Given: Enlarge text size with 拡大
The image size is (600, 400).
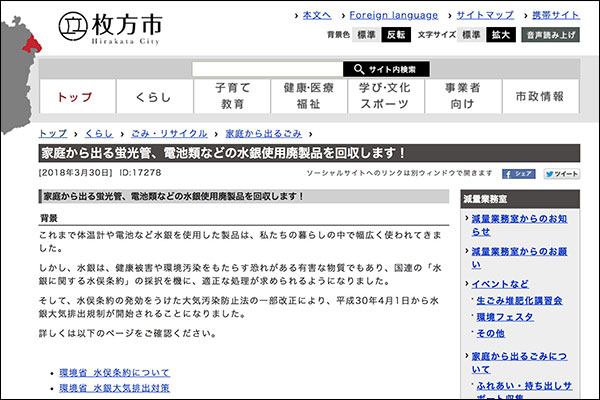Looking at the screenshot, I should pyautogui.click(x=501, y=34).
